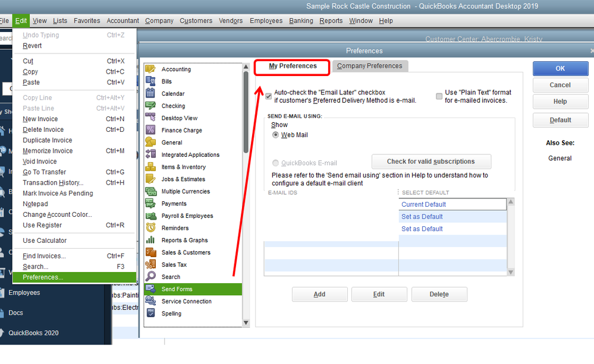Click the Service Connection icon
This screenshot has width=594, height=364.
coord(150,301)
